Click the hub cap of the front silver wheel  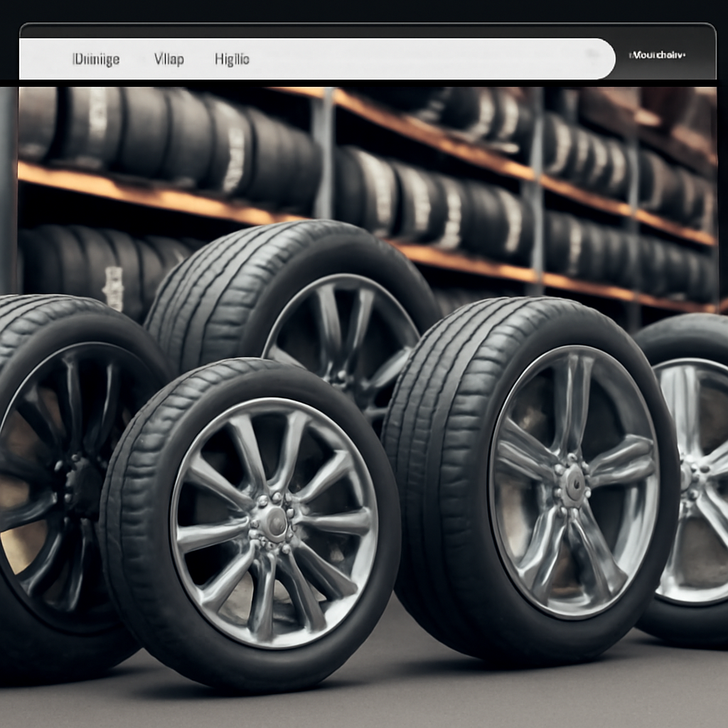274,523
